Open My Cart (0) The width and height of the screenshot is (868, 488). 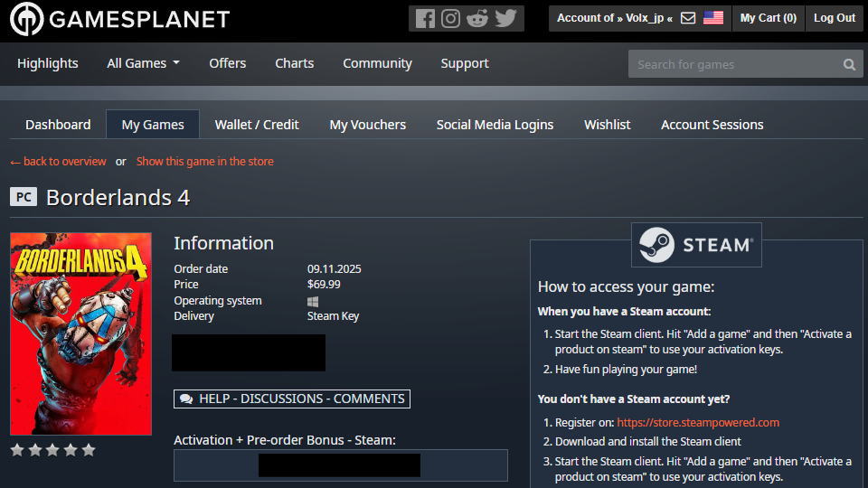pos(769,18)
